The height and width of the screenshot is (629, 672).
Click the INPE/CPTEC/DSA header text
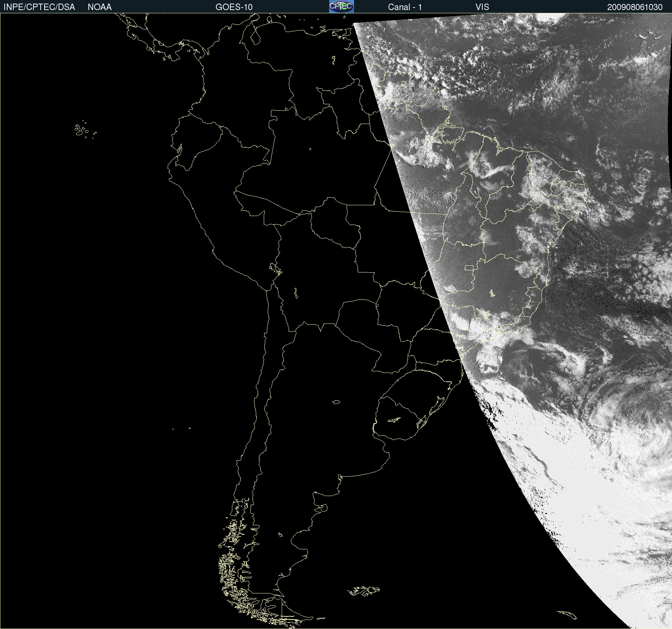coord(39,7)
